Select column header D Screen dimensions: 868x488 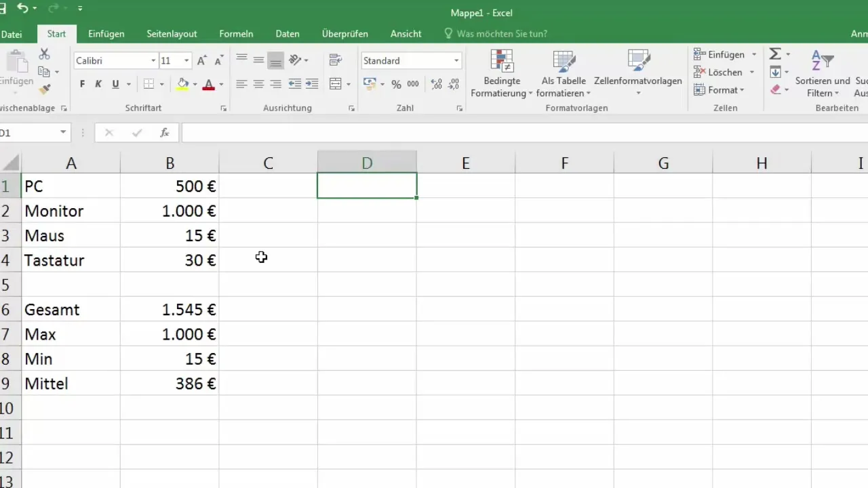[367, 163]
